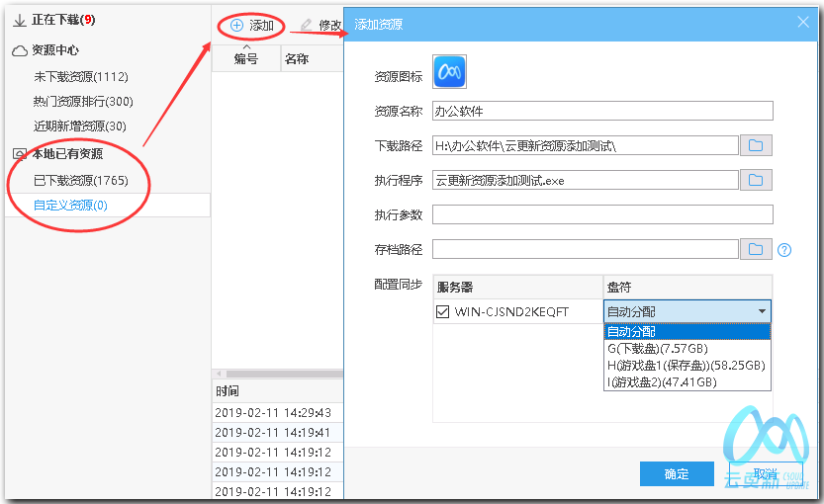Select 自动分配 in the dropdown list

click(687, 332)
